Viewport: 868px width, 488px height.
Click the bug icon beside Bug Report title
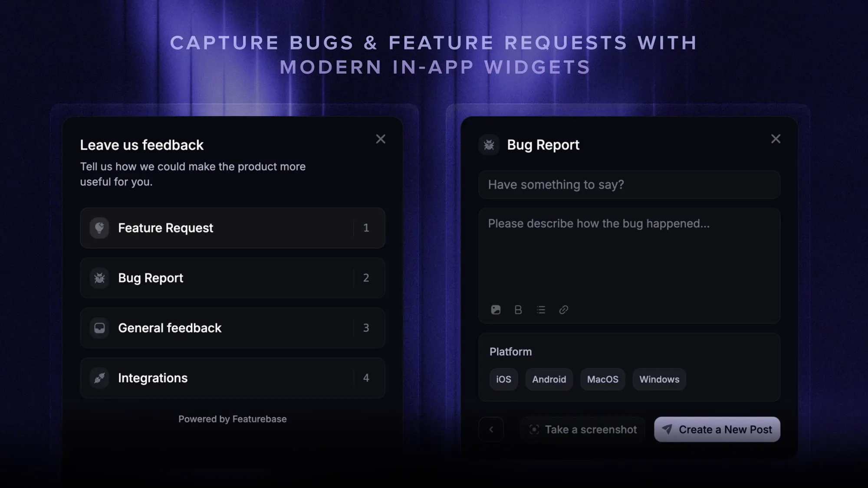pyautogui.click(x=489, y=145)
